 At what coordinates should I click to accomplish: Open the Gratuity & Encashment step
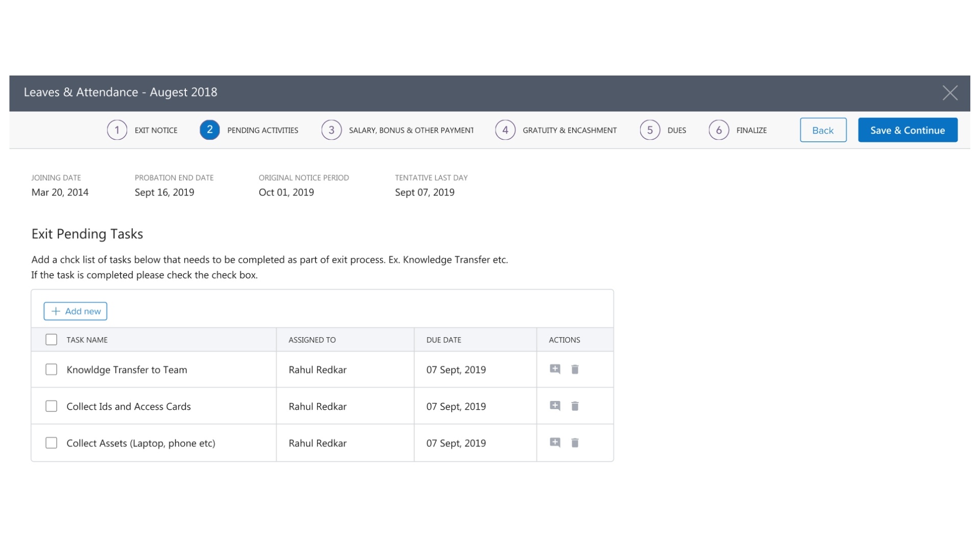pos(505,130)
